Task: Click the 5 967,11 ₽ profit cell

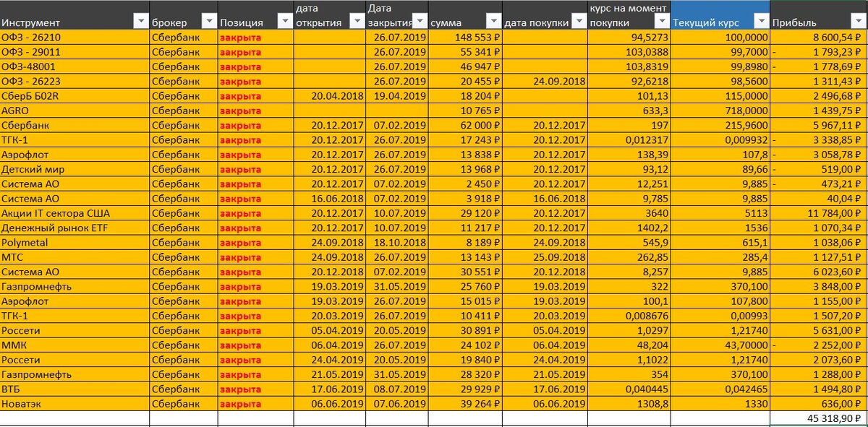Action: [x=819, y=125]
